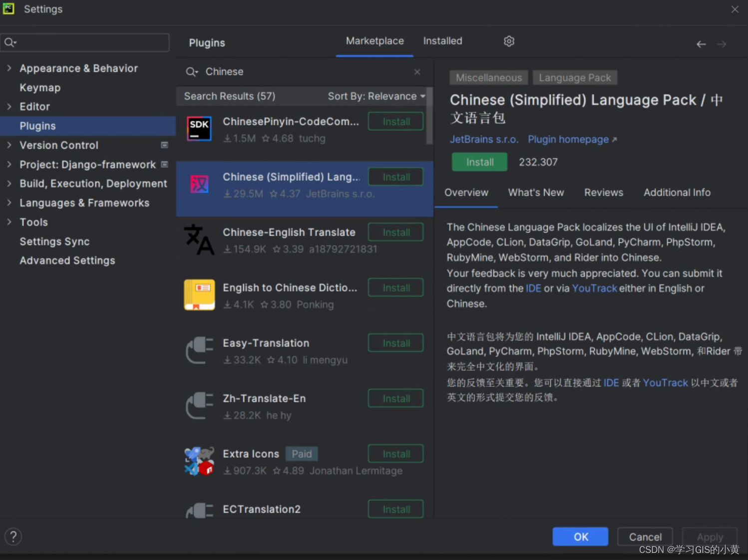Click the Apply button
The image size is (748, 560).
pyautogui.click(x=710, y=537)
